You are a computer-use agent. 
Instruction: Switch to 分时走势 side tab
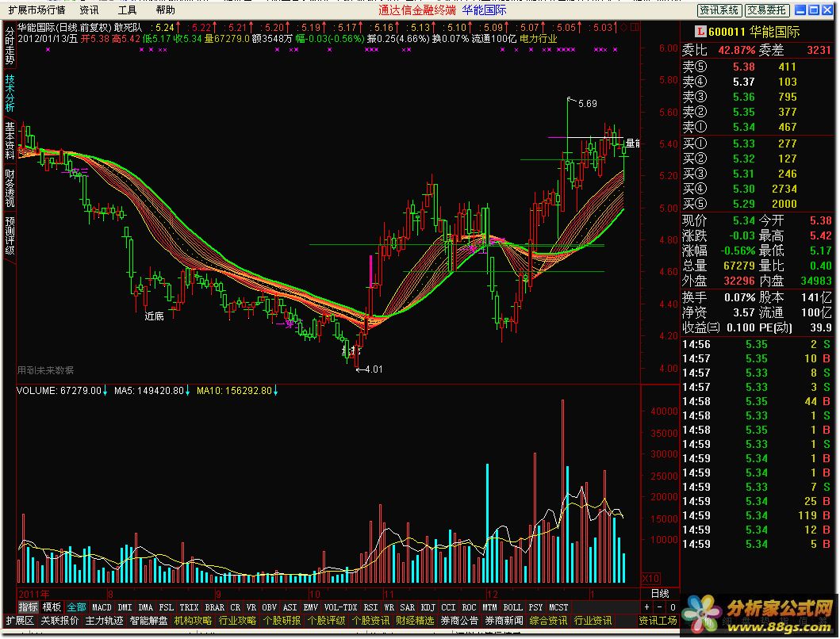tap(10, 45)
